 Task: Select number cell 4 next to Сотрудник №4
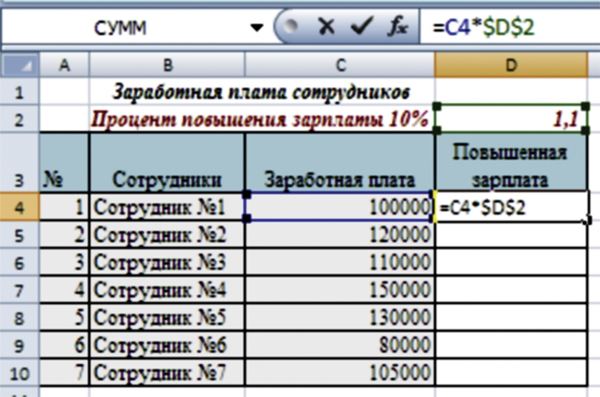pos(64,290)
